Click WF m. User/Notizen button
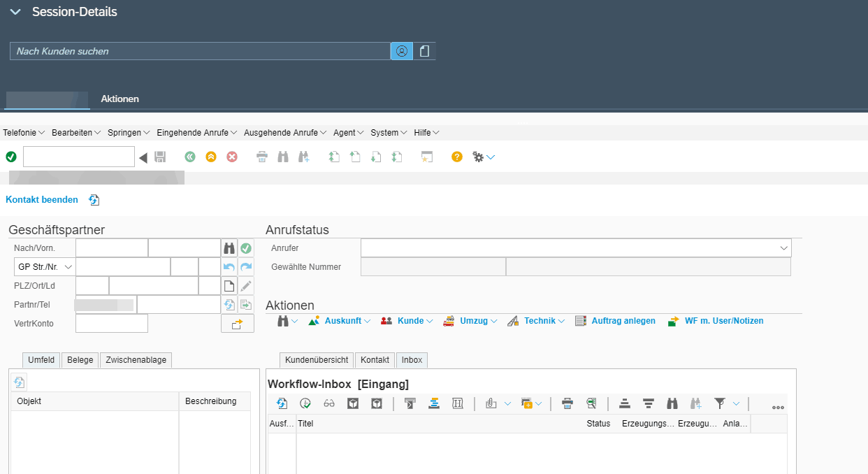This screenshot has height=474, width=868. 716,321
